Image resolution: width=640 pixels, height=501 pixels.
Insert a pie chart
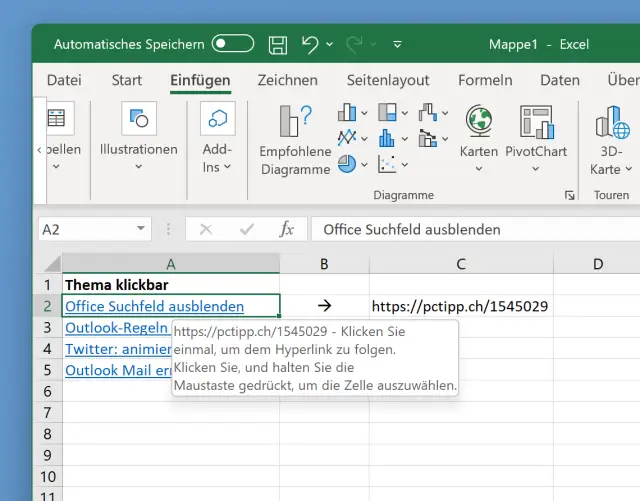pyautogui.click(x=348, y=163)
